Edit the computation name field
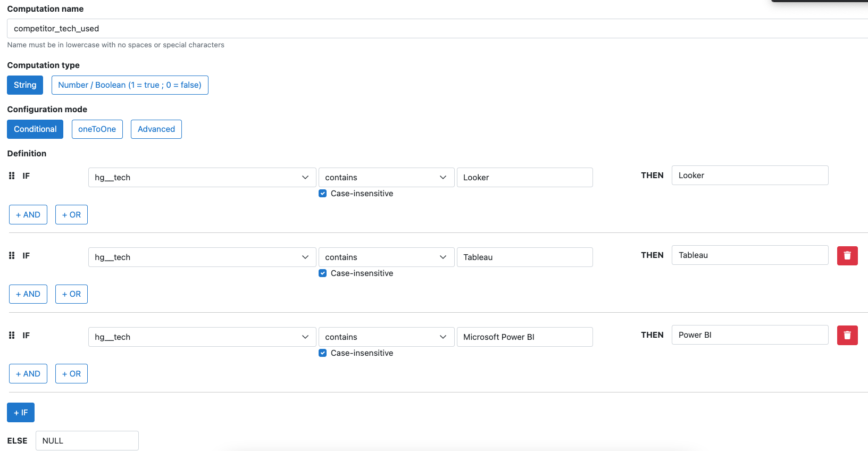 (x=437, y=29)
